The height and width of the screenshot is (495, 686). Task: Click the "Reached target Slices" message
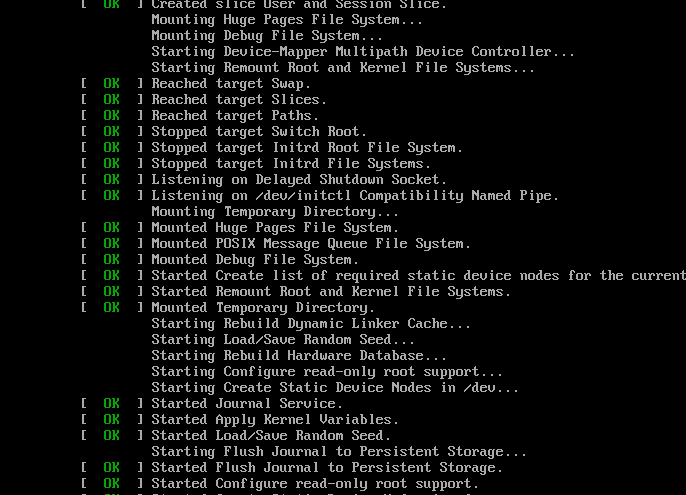[x=239, y=100]
